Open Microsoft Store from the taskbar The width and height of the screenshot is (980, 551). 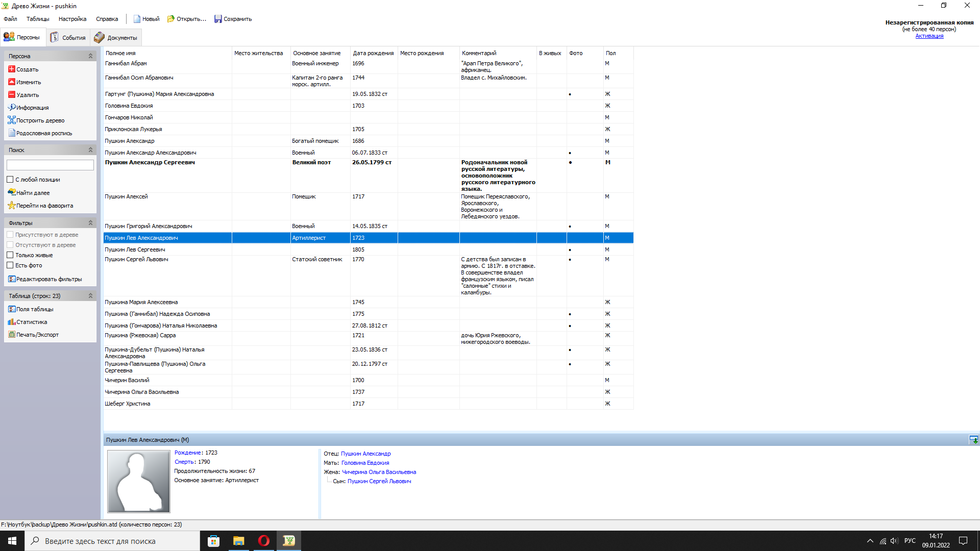click(214, 541)
